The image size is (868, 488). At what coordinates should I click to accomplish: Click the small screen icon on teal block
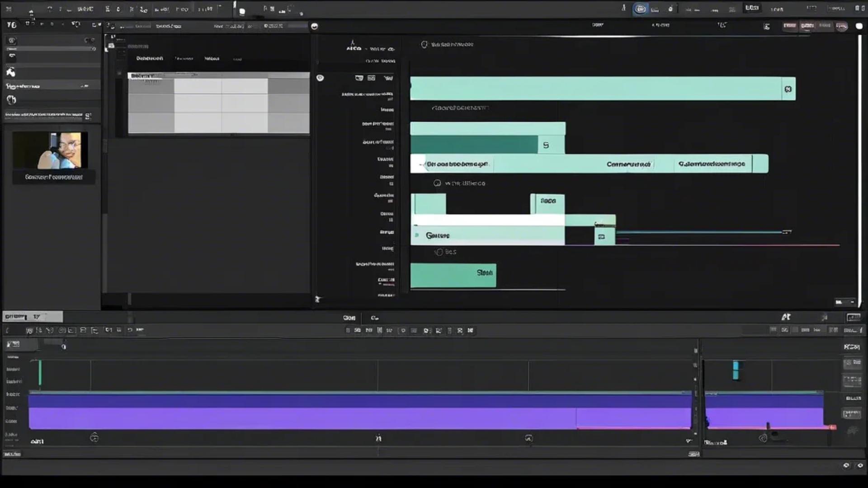tap(601, 237)
